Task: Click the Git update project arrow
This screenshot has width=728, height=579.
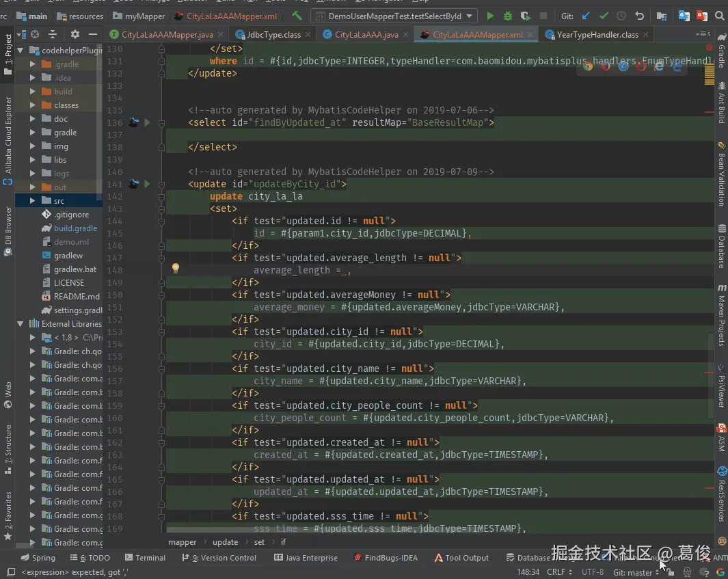Action: click(x=586, y=16)
